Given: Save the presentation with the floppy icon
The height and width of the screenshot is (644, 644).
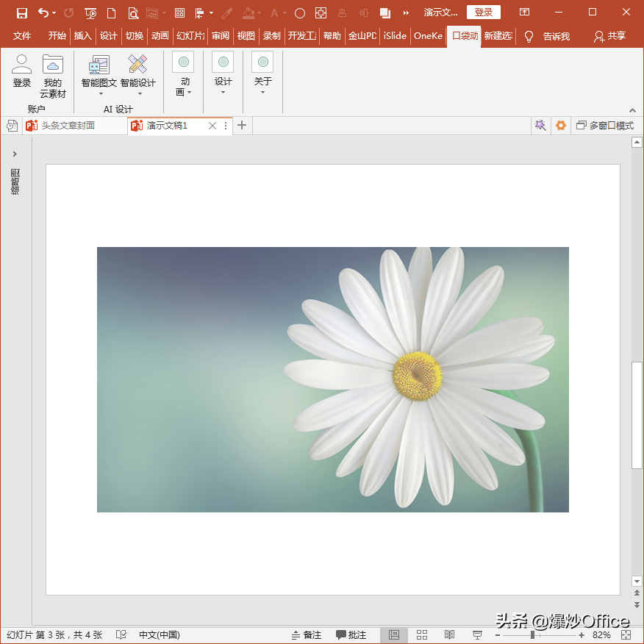Looking at the screenshot, I should pyautogui.click(x=22, y=12).
